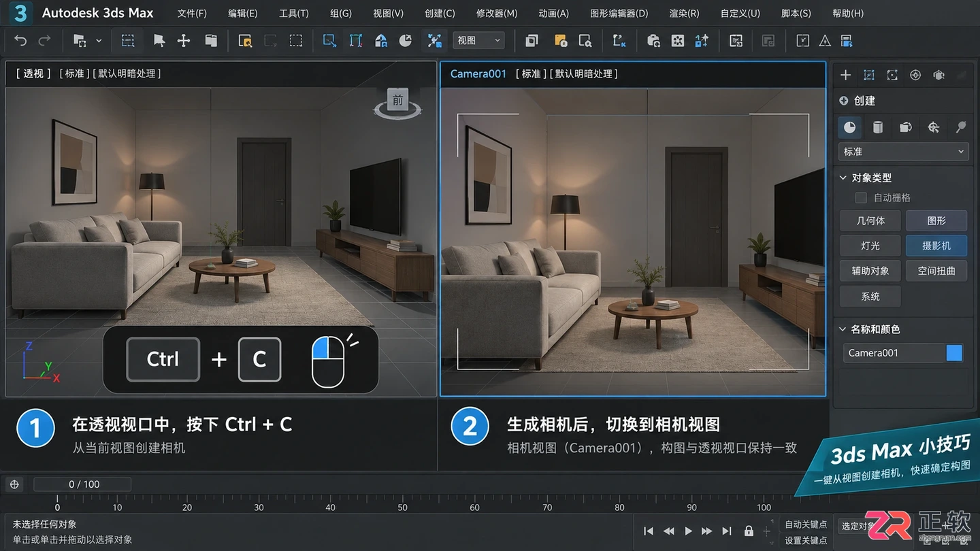
Task: Select the cylinder Shapes category icon
Action: pyautogui.click(x=878, y=127)
